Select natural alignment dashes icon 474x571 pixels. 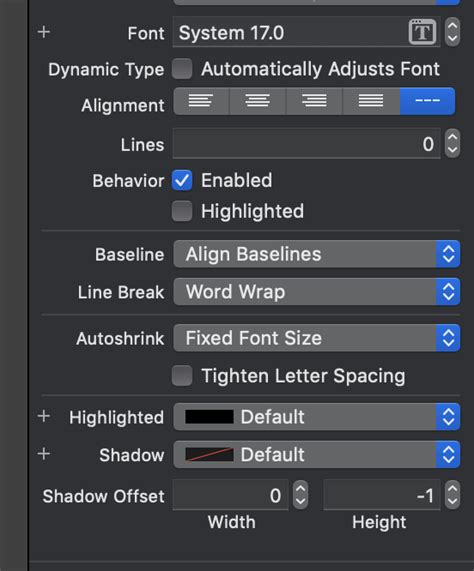tap(427, 101)
